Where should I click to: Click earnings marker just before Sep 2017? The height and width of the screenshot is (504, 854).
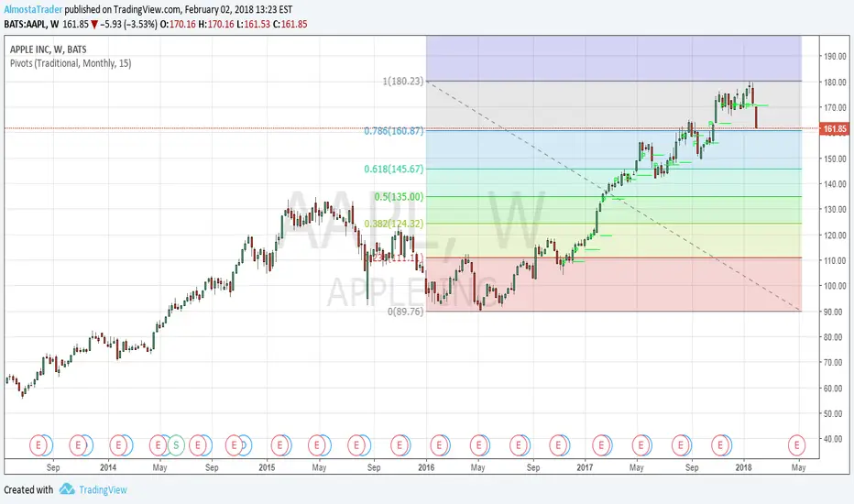point(682,445)
